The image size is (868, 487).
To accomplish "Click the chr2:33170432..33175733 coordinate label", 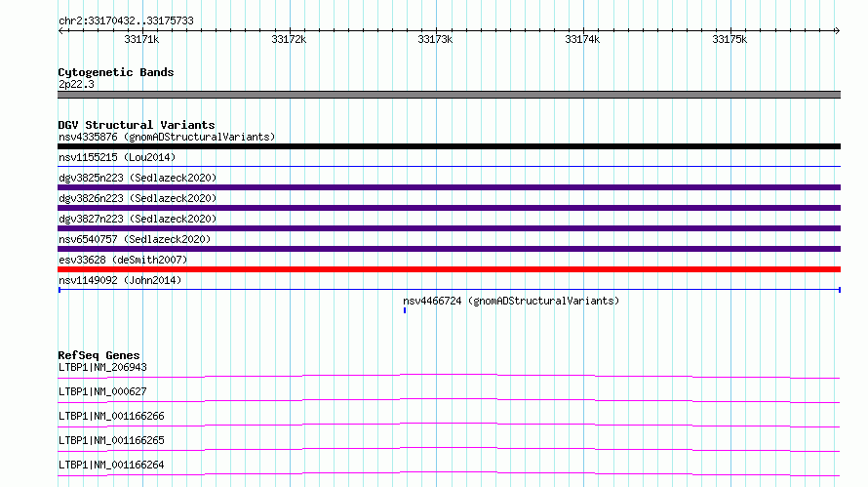I will tap(126, 20).
